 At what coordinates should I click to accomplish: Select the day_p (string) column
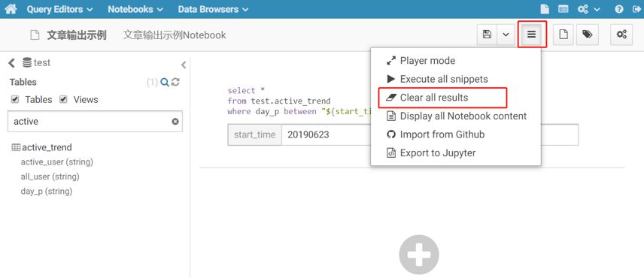point(47,191)
